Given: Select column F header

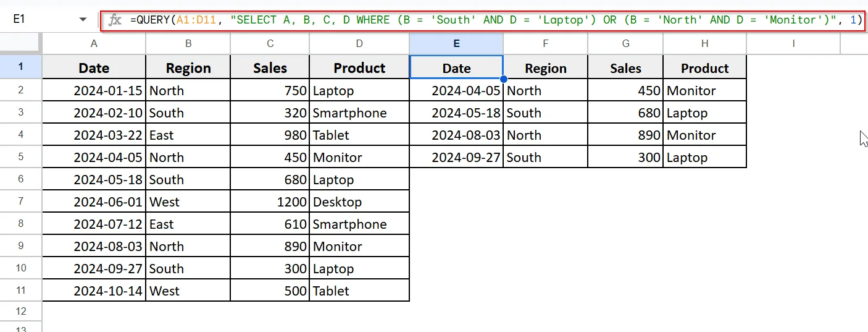Looking at the screenshot, I should [x=546, y=43].
